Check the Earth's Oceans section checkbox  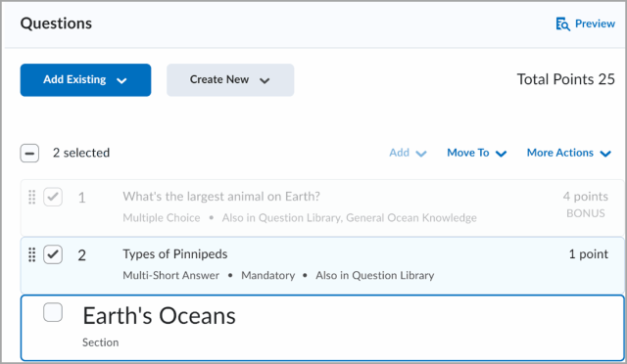[53, 312]
